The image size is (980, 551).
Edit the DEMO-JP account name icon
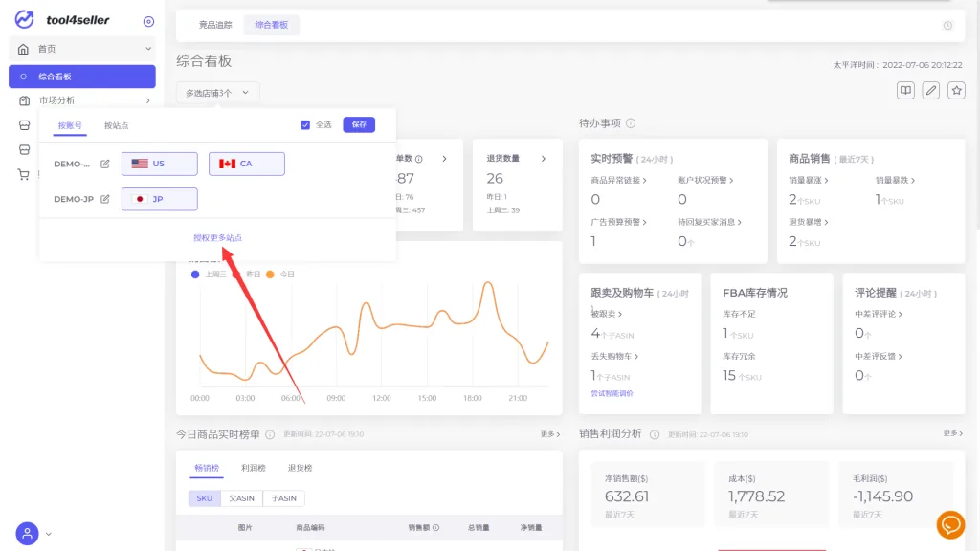coord(105,199)
